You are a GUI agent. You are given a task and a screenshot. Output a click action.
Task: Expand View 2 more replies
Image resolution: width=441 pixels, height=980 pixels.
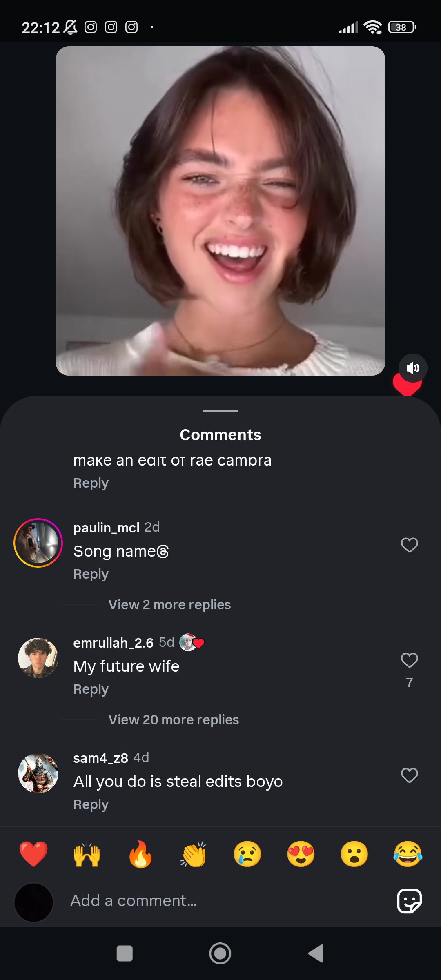point(169,605)
